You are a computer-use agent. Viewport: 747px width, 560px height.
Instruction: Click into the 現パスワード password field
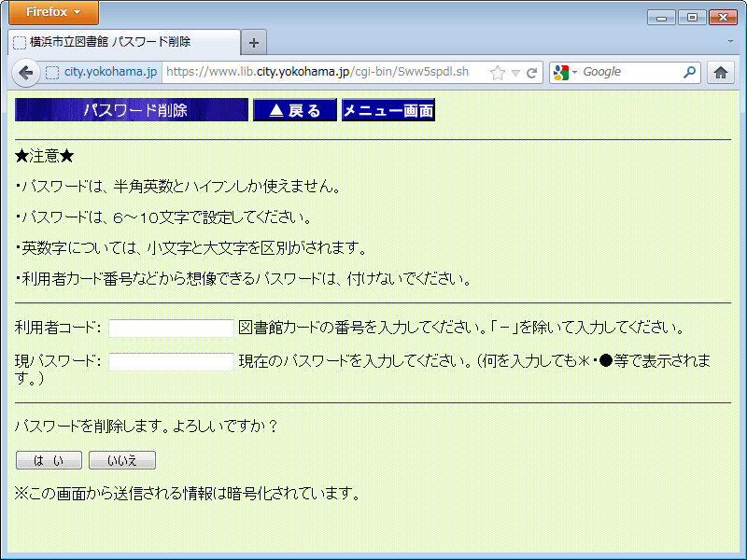171,362
